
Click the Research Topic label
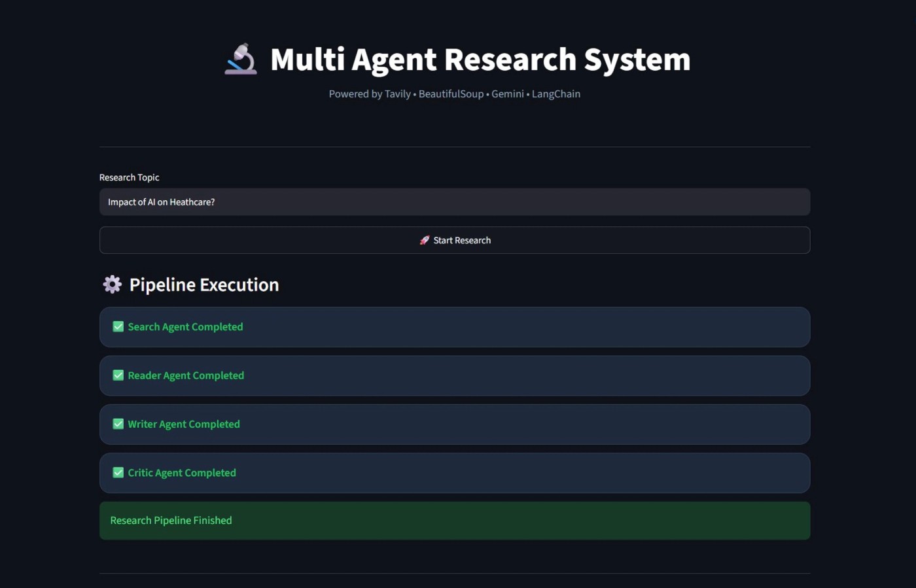point(130,177)
